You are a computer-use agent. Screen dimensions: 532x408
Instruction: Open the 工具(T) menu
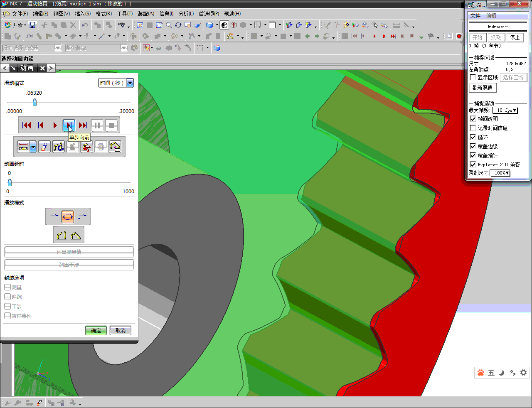click(x=125, y=14)
